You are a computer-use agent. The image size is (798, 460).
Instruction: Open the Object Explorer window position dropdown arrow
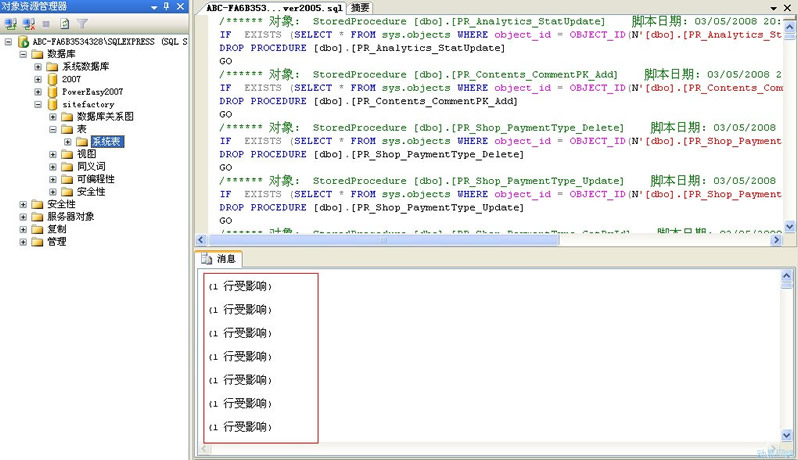pyautogui.click(x=154, y=7)
